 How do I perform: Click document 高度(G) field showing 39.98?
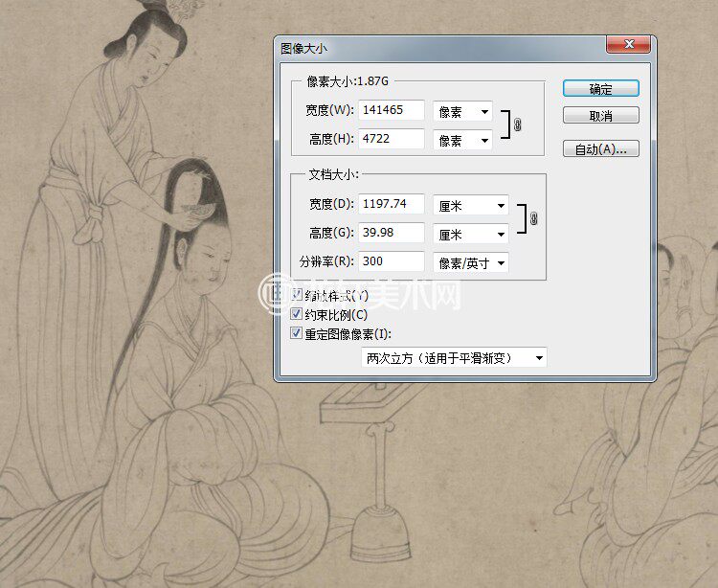(392, 233)
